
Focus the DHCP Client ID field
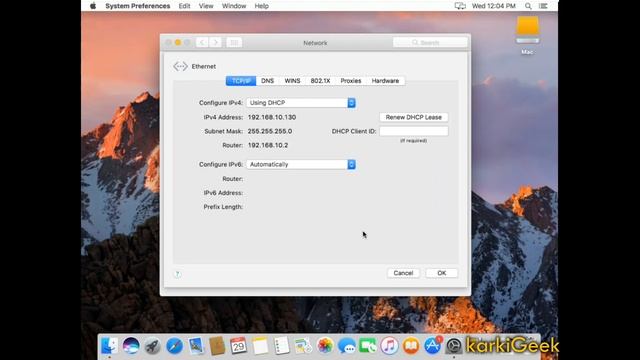(413, 131)
